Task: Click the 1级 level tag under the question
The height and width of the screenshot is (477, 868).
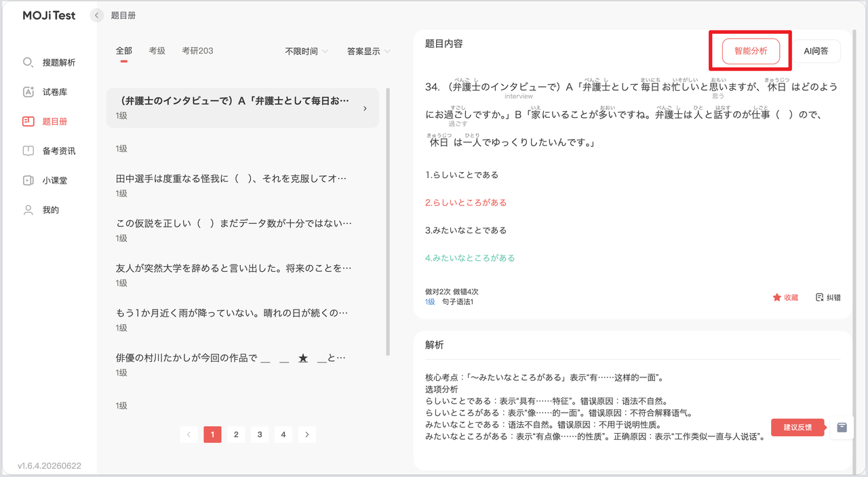Action: tap(430, 302)
